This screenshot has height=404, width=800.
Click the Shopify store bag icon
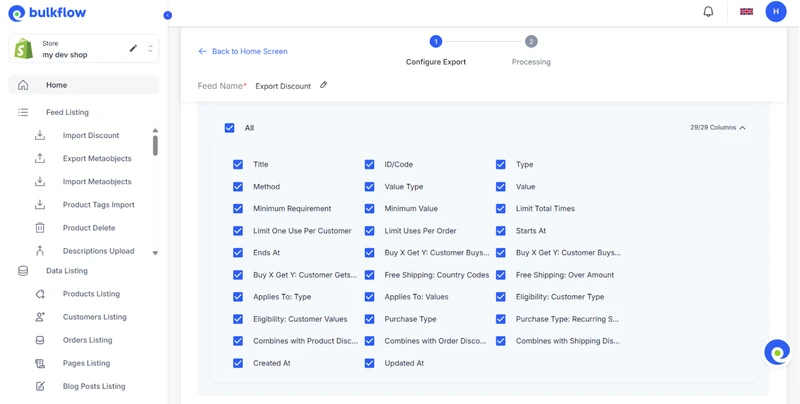23,49
